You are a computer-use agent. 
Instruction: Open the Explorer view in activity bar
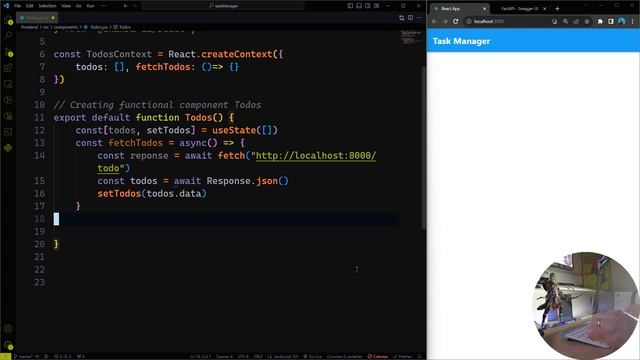8,20
